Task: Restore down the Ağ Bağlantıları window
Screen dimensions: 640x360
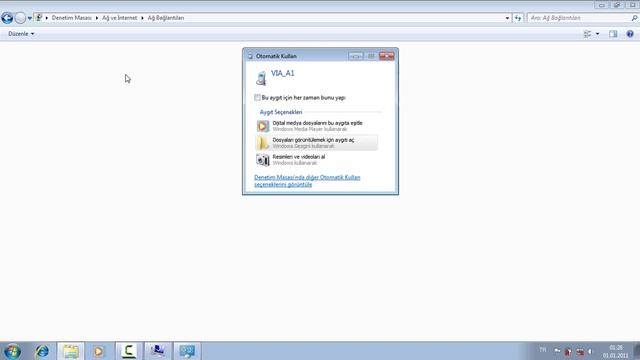Action: tap(617, 5)
